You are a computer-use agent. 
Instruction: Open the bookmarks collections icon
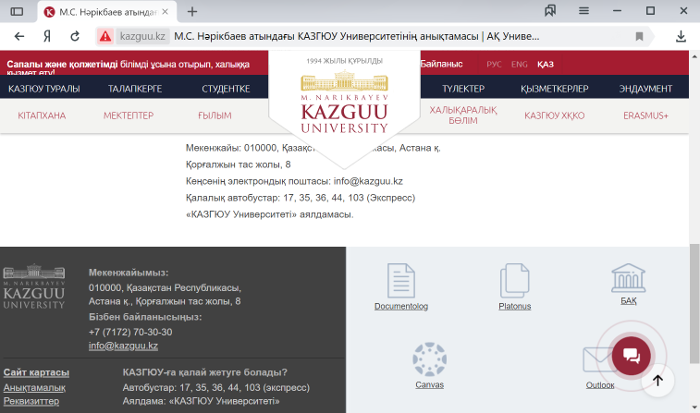550,11
